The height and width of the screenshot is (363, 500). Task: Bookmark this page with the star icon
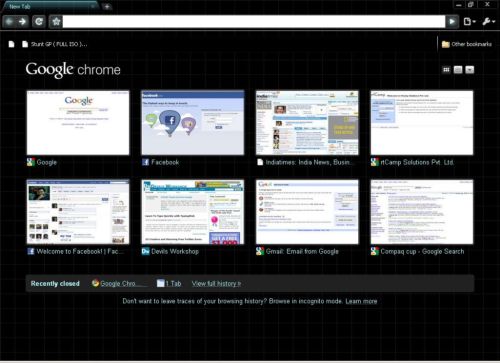point(56,22)
